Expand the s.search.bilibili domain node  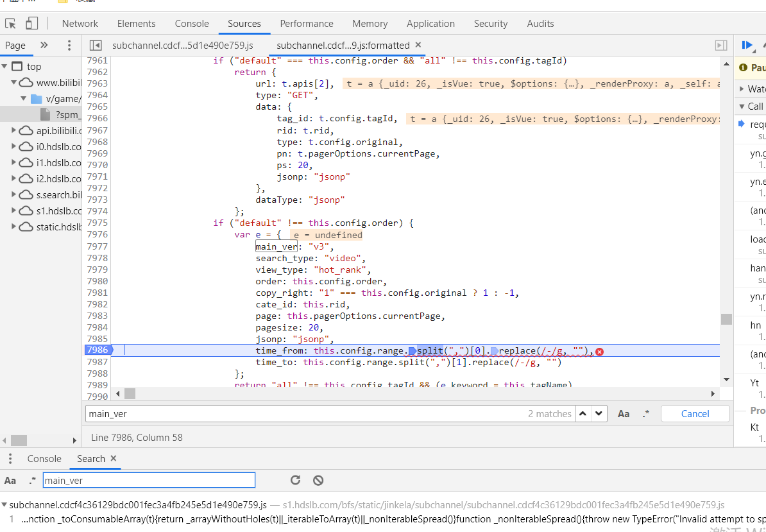[13, 195]
